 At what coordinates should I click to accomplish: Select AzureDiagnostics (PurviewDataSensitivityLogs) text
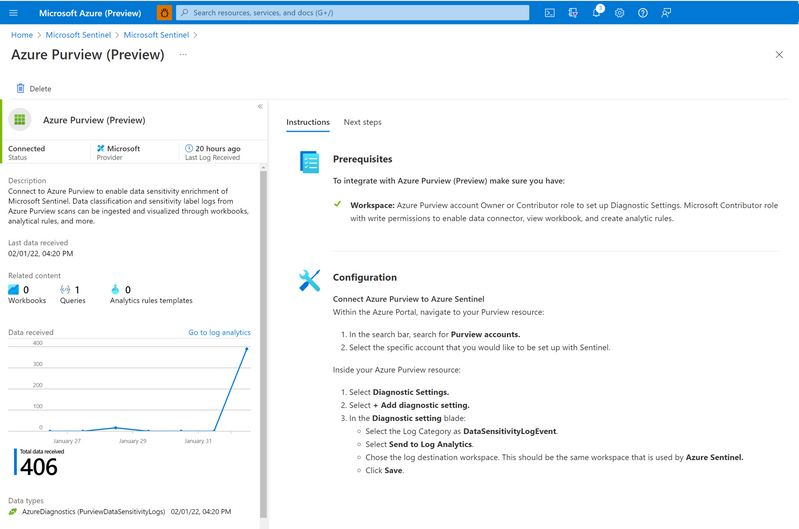93,512
